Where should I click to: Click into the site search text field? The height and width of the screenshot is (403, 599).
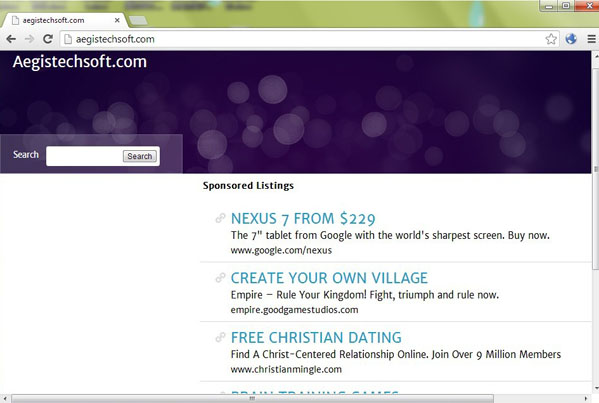pyautogui.click(x=84, y=156)
